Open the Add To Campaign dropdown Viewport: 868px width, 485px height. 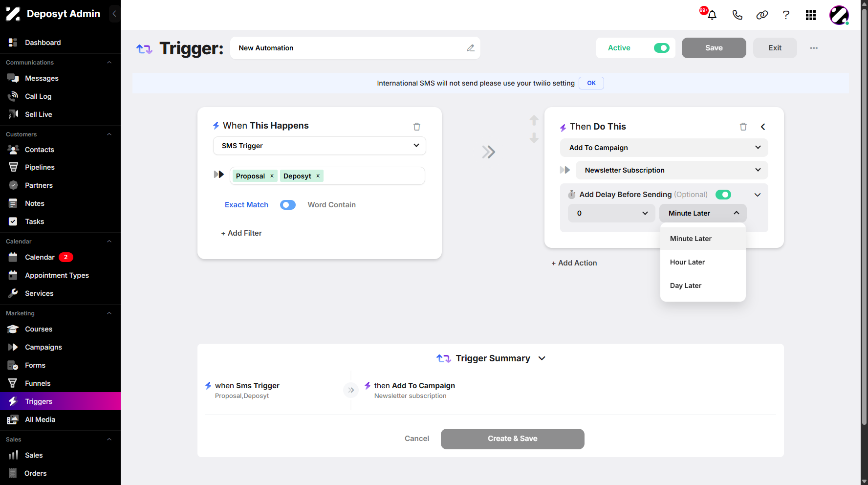point(664,148)
